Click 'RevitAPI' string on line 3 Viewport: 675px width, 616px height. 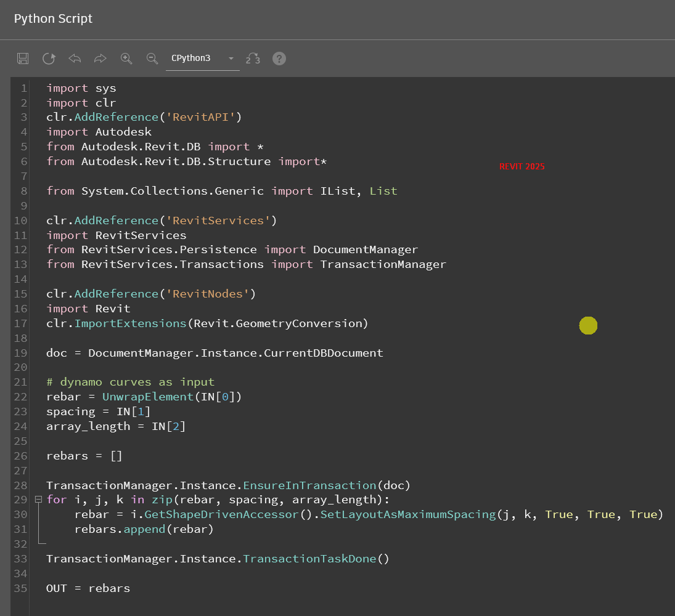tap(200, 117)
